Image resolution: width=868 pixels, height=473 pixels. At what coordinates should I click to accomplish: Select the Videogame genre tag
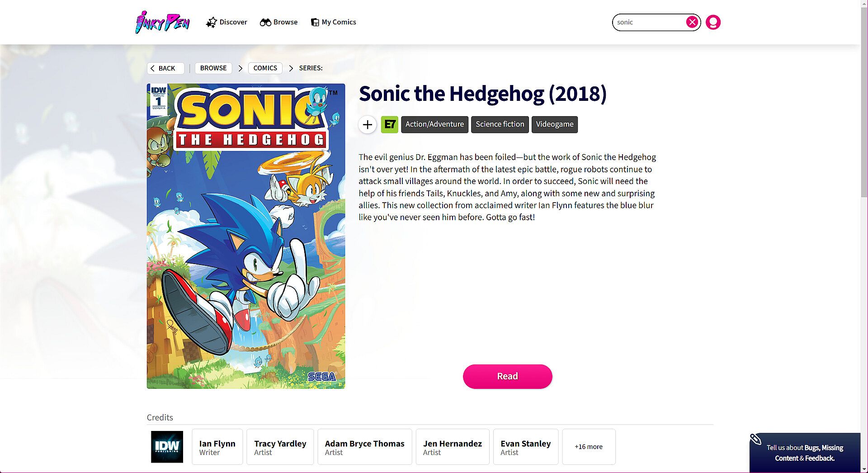coord(554,124)
